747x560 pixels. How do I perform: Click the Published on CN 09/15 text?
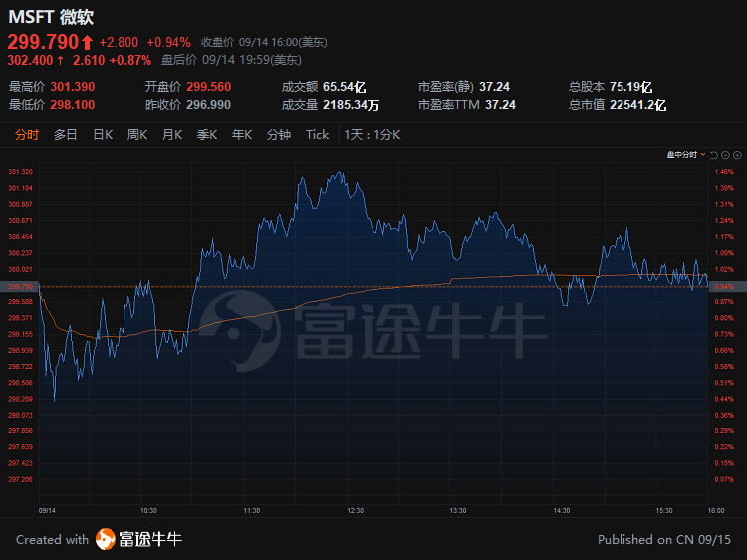pos(664,539)
